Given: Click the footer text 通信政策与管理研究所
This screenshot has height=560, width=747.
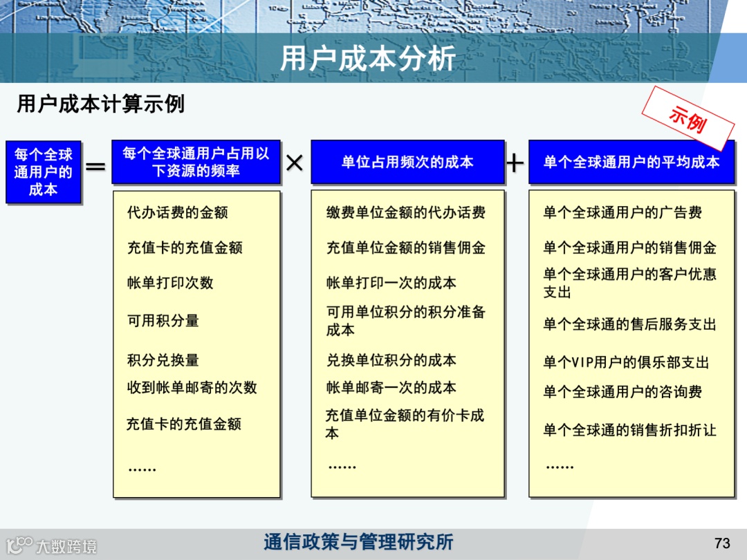Looking at the screenshot, I should [x=359, y=542].
